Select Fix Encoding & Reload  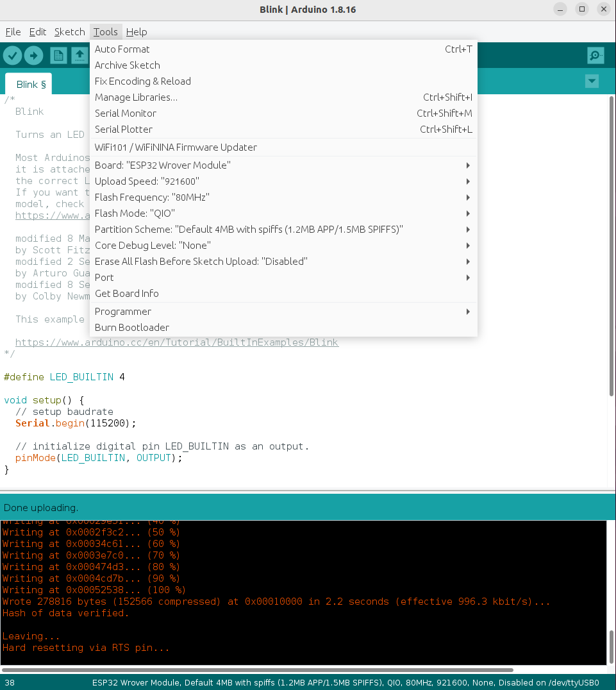283,81
